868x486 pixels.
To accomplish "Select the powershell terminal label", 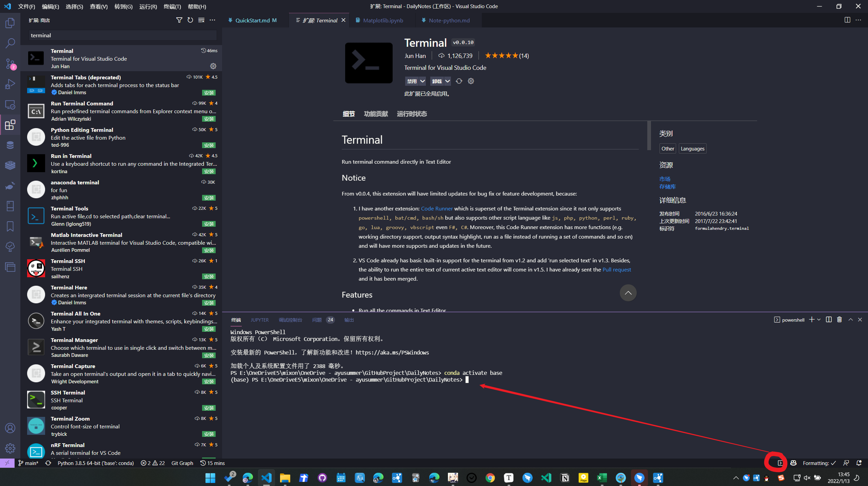I will pos(789,320).
